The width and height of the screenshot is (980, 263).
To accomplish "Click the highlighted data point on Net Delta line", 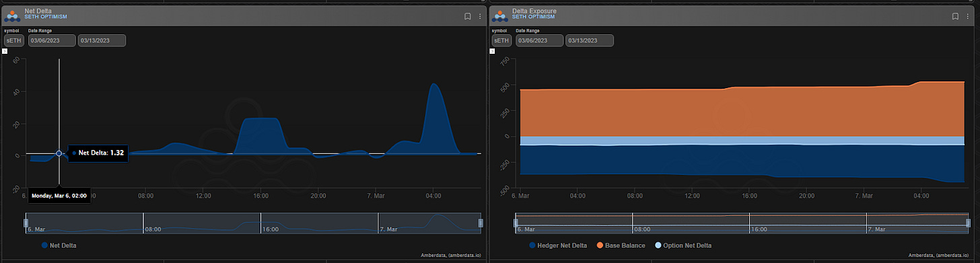I will tap(59, 153).
